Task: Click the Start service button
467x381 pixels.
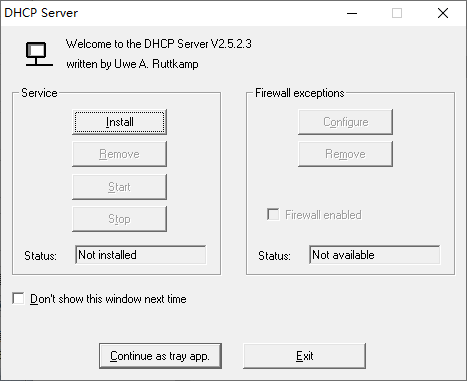Action: point(119,187)
